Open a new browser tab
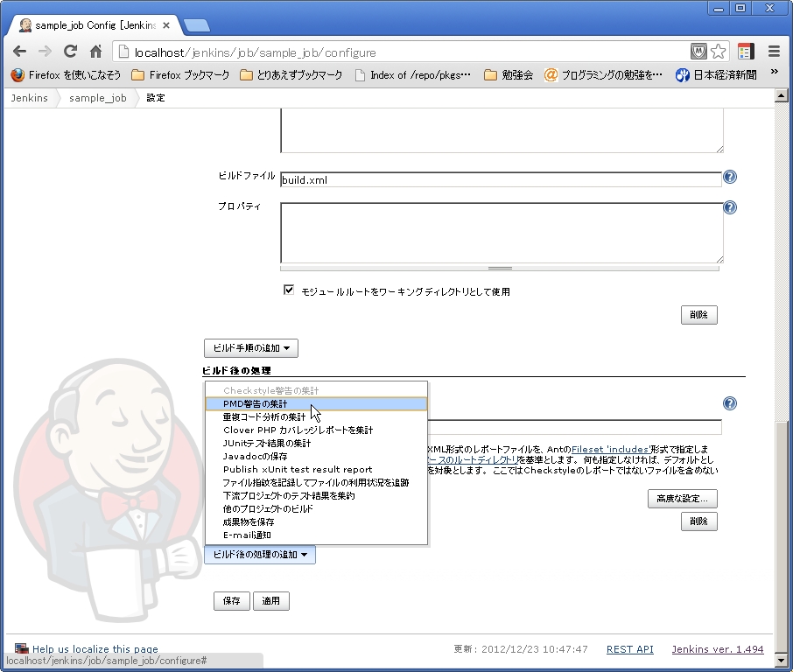 click(196, 25)
